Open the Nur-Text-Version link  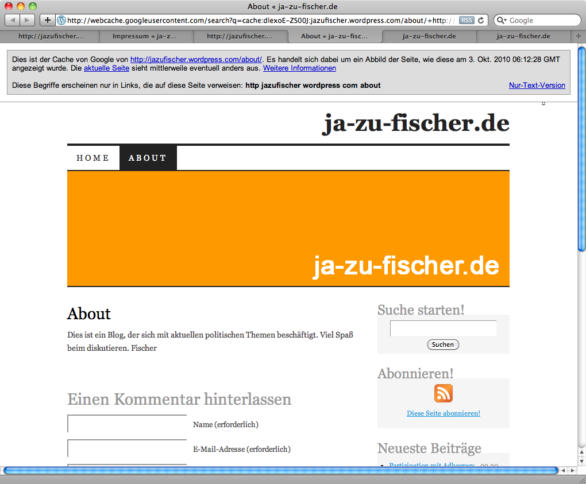point(537,85)
